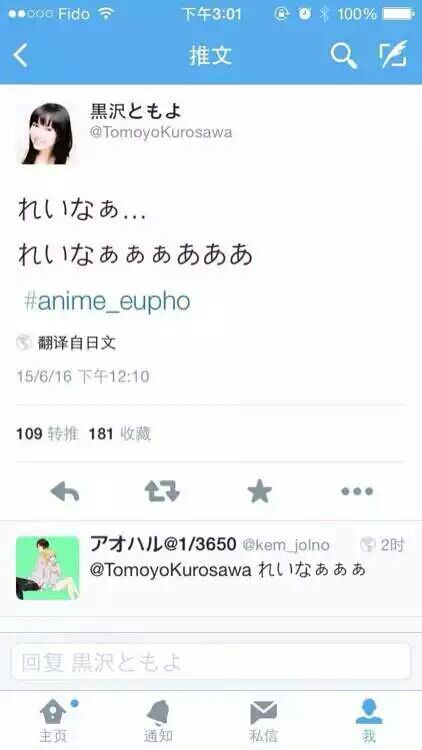This screenshot has height=750, width=422.
Task: Focus the 回复 黒沢ともよ reply field
Action: click(x=211, y=662)
